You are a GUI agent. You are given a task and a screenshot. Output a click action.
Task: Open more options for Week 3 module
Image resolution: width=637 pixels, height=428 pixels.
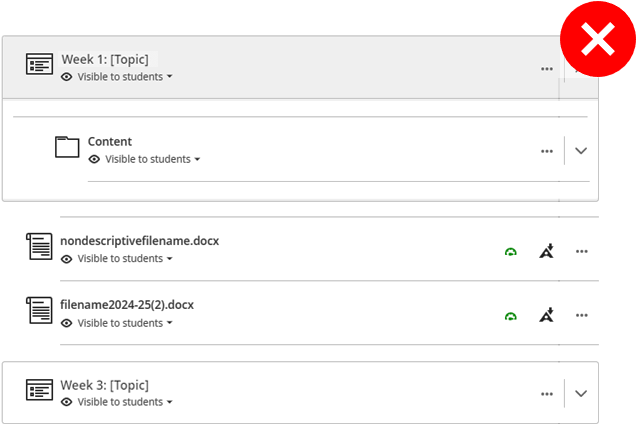click(547, 394)
